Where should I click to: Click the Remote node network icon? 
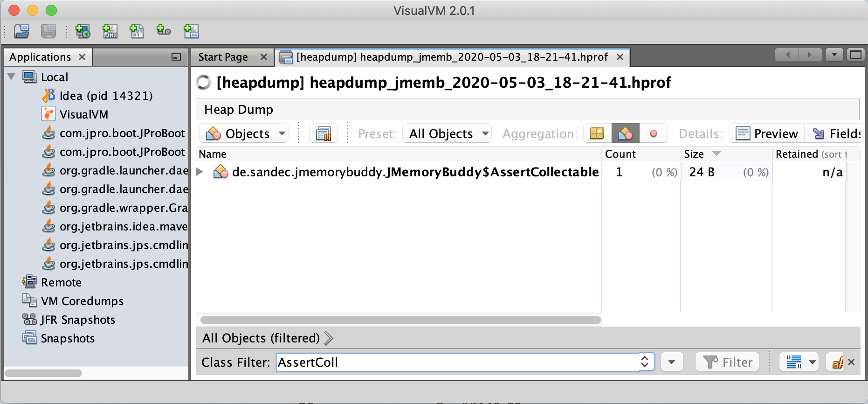point(30,282)
